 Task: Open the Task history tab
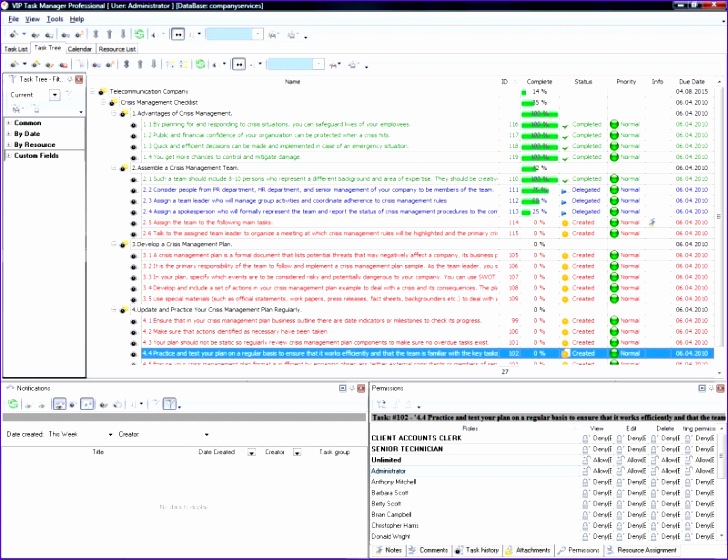tap(477, 550)
